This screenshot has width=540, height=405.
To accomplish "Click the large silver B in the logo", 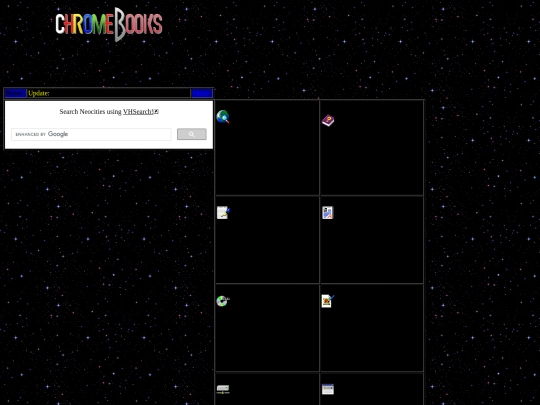I will coord(120,24).
